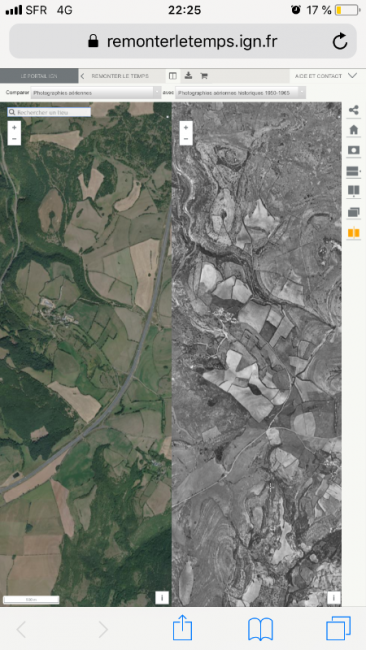
Task: Open the download icon in toolbar
Action: [188, 75]
